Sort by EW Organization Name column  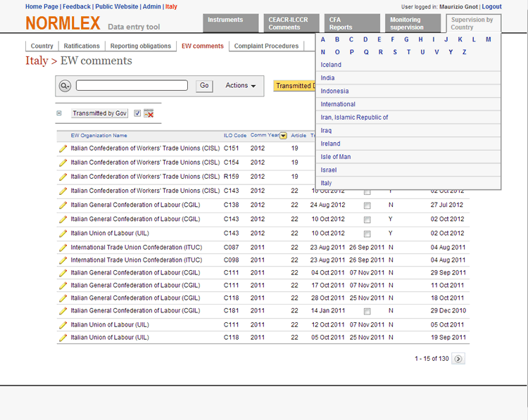99,136
